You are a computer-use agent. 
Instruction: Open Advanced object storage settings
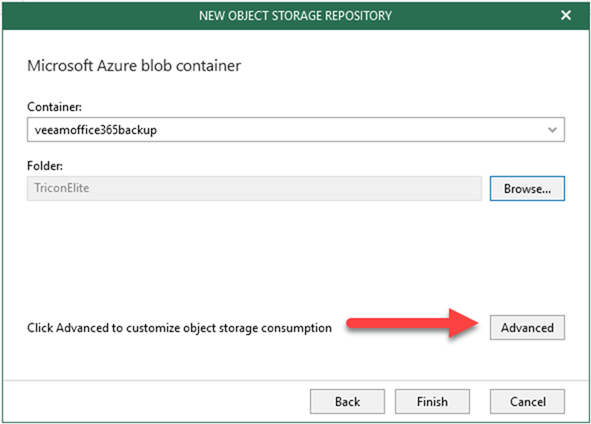527,328
